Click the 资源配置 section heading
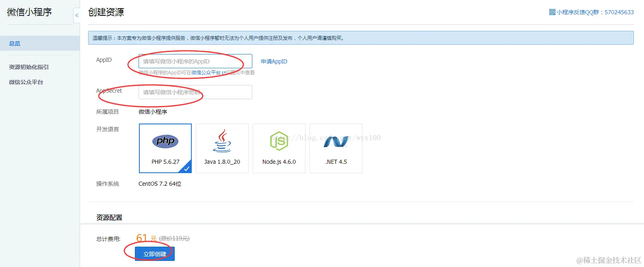The image size is (644, 267). pos(109,217)
